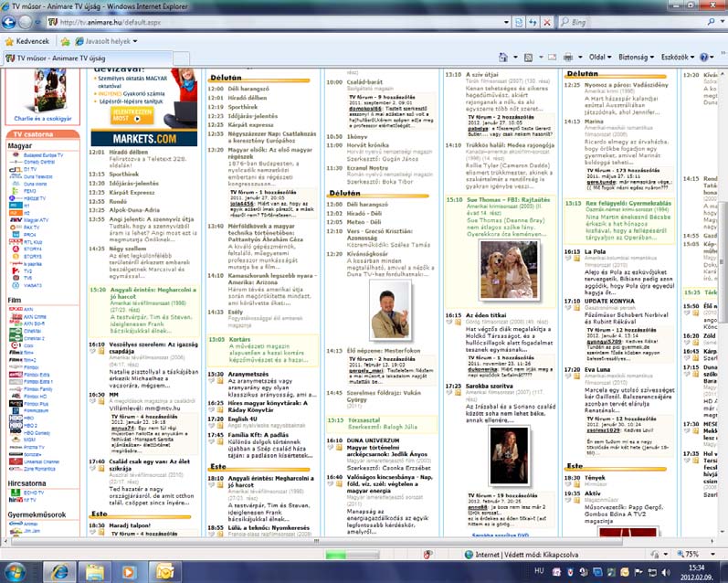Open the Eszközök menu
Viewport: 728px width, 583px height.
pos(678,58)
